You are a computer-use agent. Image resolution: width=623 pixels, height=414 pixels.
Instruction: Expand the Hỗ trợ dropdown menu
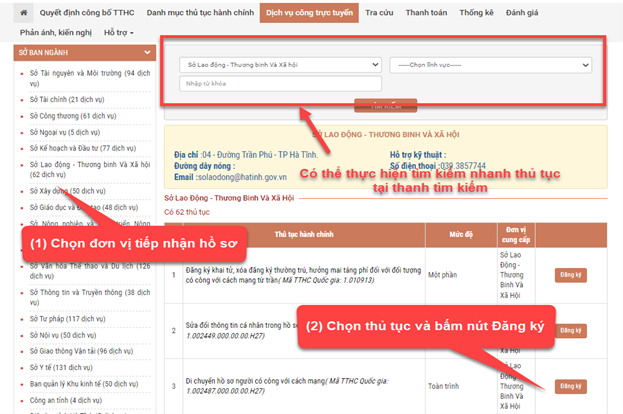pos(118,33)
